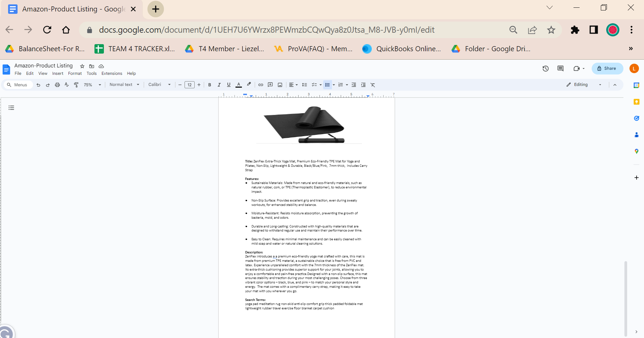The height and width of the screenshot is (338, 644).
Task: Apply italic formatting to text
Action: coord(219,85)
